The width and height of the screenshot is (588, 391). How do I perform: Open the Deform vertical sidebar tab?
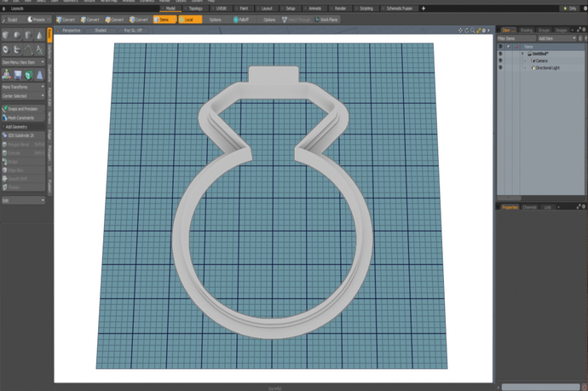(49, 51)
